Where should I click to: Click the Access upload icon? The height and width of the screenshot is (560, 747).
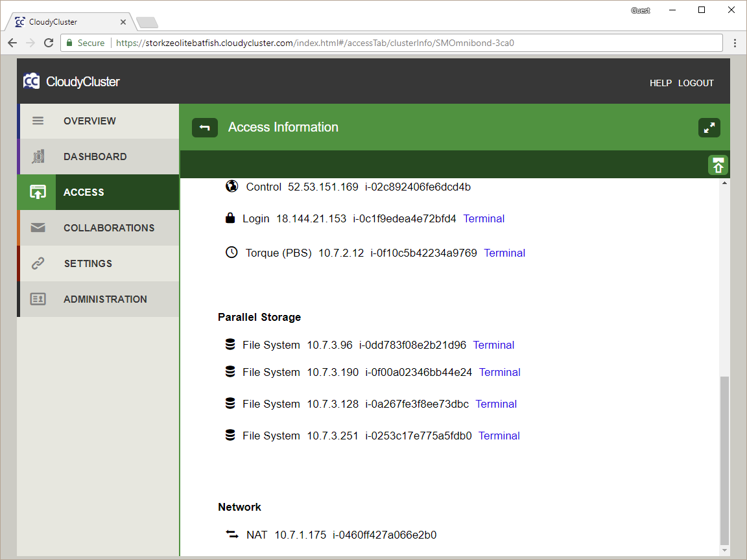click(x=38, y=192)
